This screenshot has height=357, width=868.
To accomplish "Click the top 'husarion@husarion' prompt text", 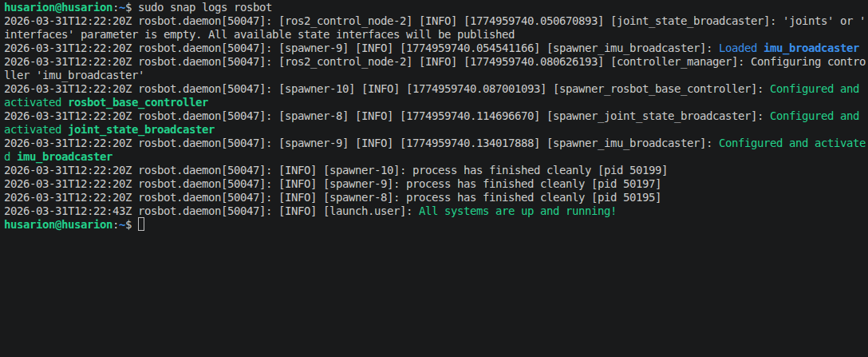I will 54,7.
